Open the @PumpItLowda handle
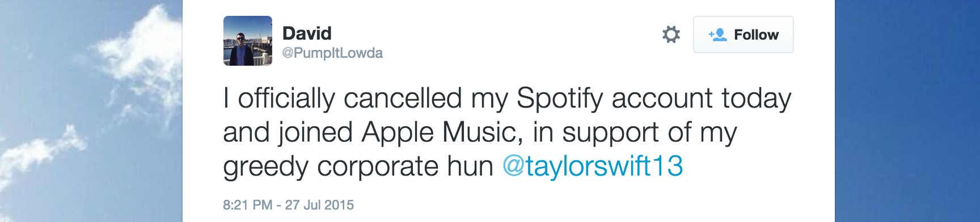The image size is (980, 222). pos(332,53)
